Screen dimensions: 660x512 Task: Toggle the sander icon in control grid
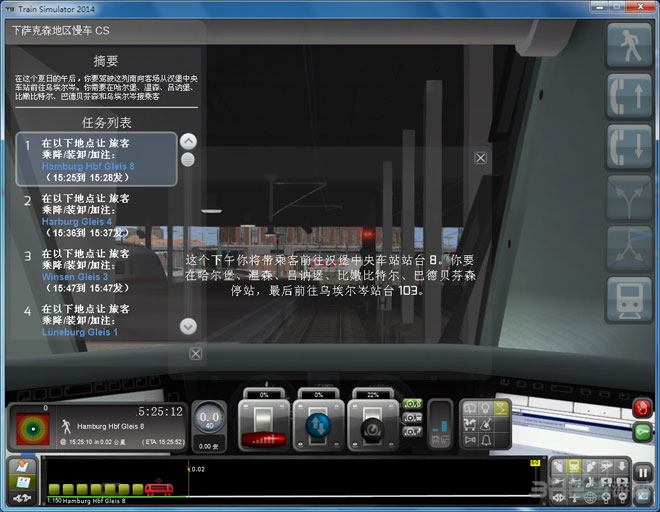(x=485, y=424)
